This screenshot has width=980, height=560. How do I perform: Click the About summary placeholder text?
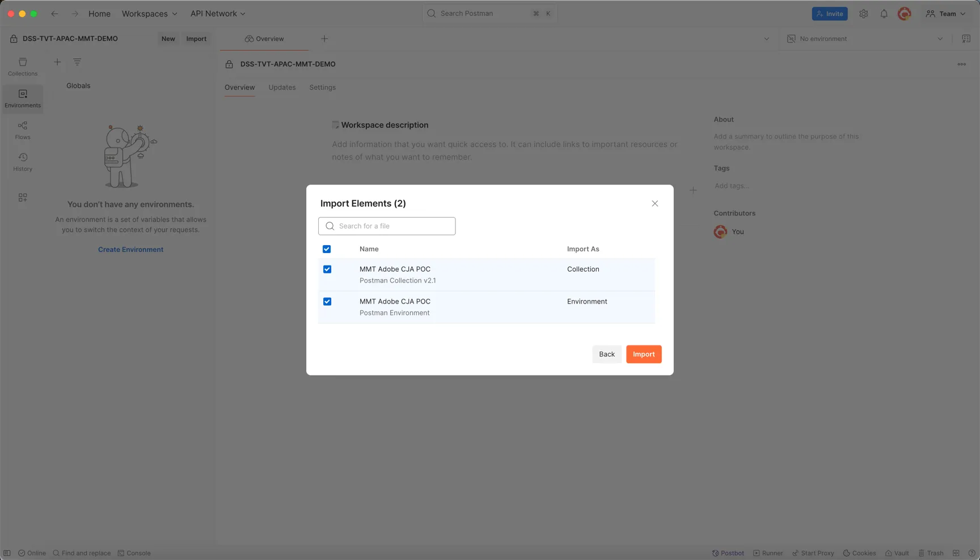click(786, 142)
